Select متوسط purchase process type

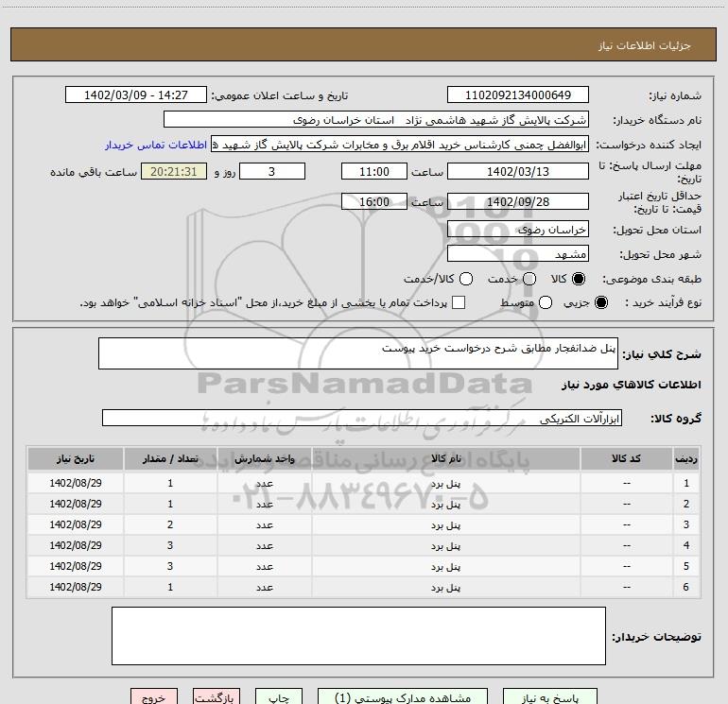coord(528,302)
